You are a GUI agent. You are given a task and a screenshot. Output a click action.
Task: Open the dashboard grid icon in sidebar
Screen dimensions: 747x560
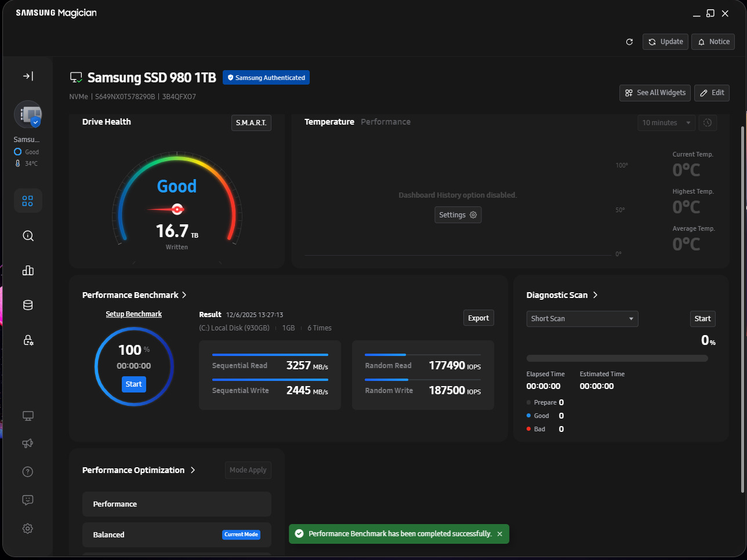pyautogui.click(x=28, y=201)
